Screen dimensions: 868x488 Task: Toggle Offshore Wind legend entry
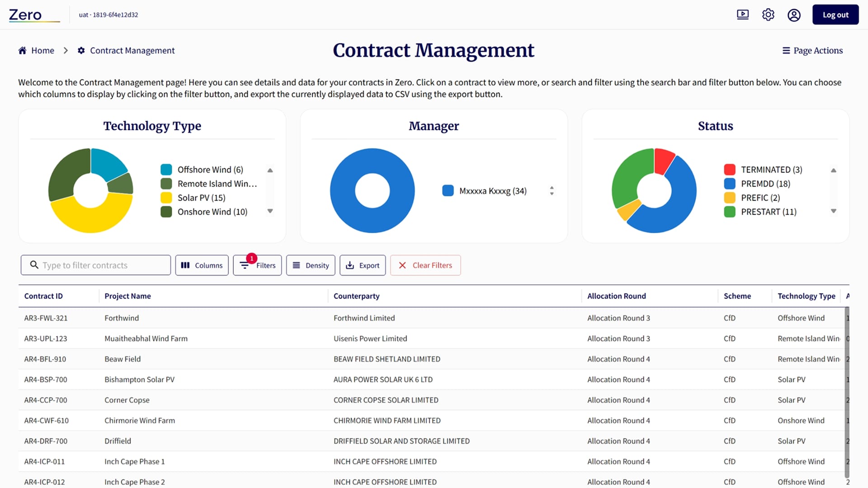pyautogui.click(x=210, y=169)
